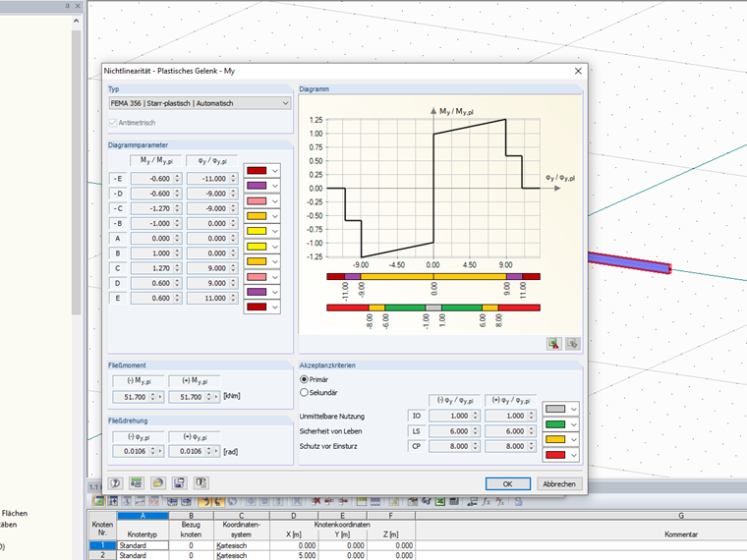Viewport: 747px width, 560px height.
Task: Open the fx formula editor in the table toolbar
Action: pyautogui.click(x=486, y=501)
